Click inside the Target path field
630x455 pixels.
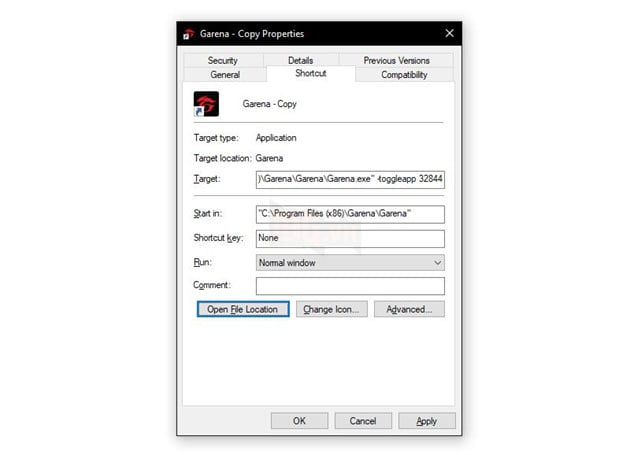[x=349, y=180]
